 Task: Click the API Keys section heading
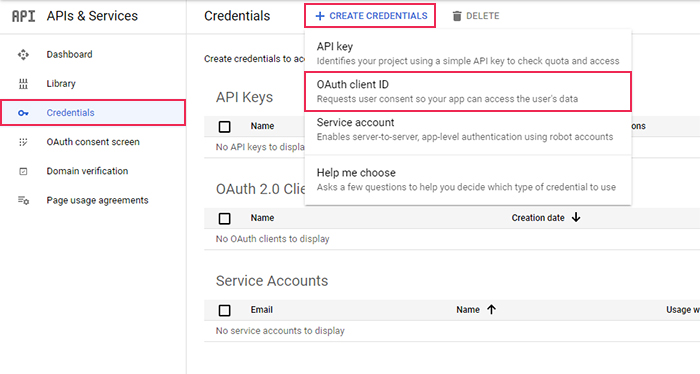click(x=244, y=97)
